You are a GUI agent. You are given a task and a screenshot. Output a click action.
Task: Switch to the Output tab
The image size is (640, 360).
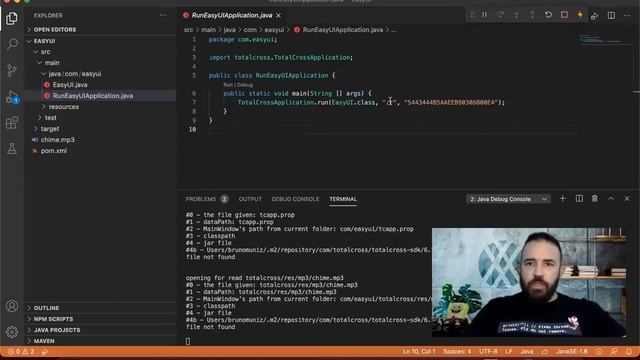coord(250,199)
